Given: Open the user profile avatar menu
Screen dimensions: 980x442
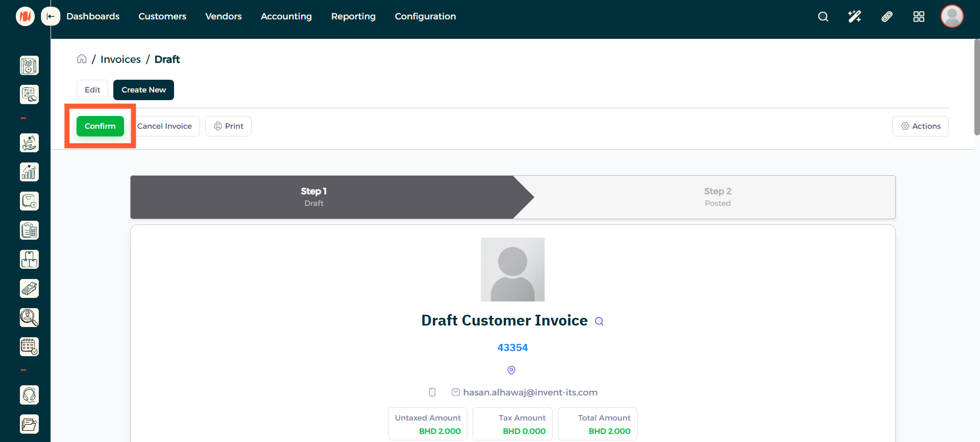Looking at the screenshot, I should pos(951,16).
